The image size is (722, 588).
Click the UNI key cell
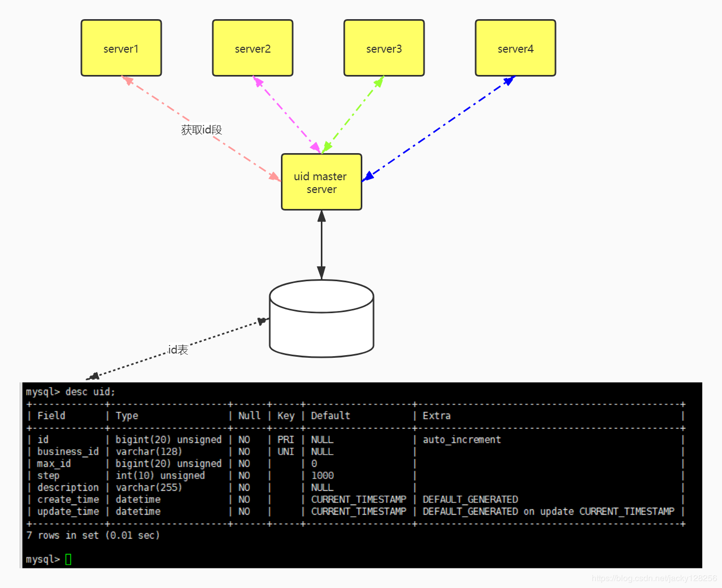[x=286, y=451]
